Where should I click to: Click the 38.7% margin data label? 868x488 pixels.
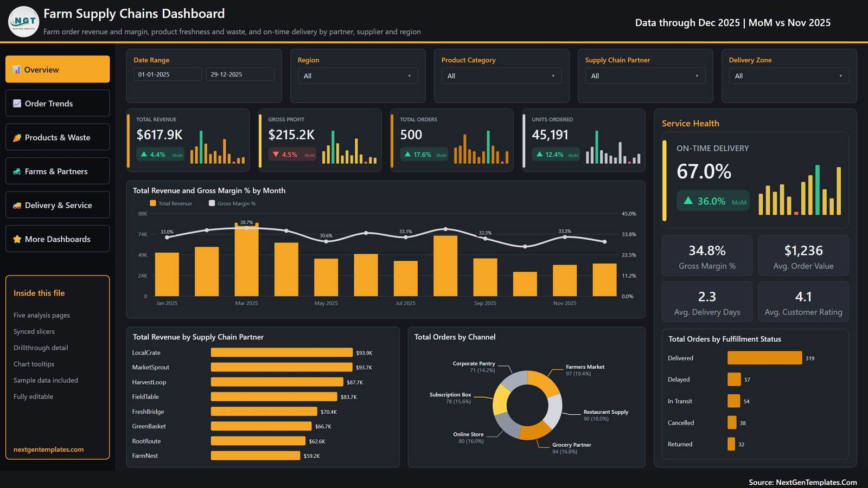click(246, 222)
